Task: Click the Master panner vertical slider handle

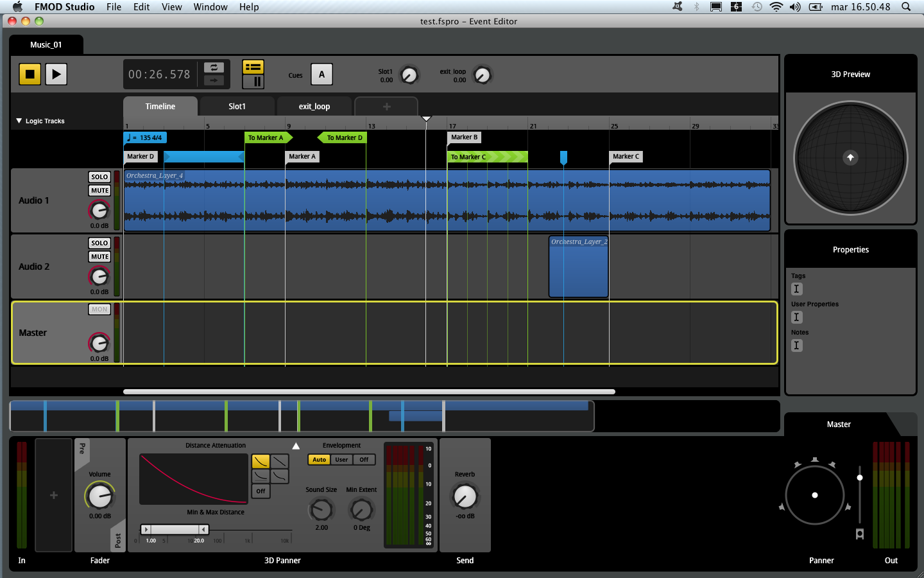Action: click(x=860, y=477)
